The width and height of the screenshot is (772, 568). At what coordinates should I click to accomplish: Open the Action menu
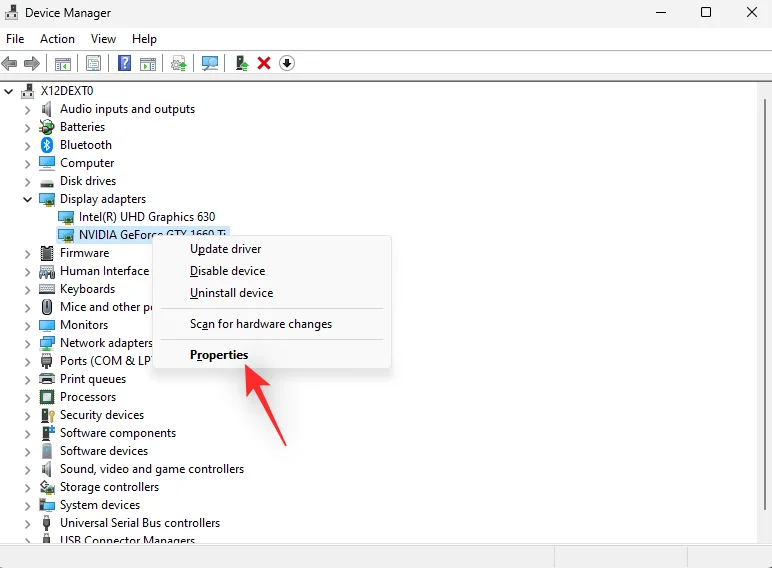[57, 39]
